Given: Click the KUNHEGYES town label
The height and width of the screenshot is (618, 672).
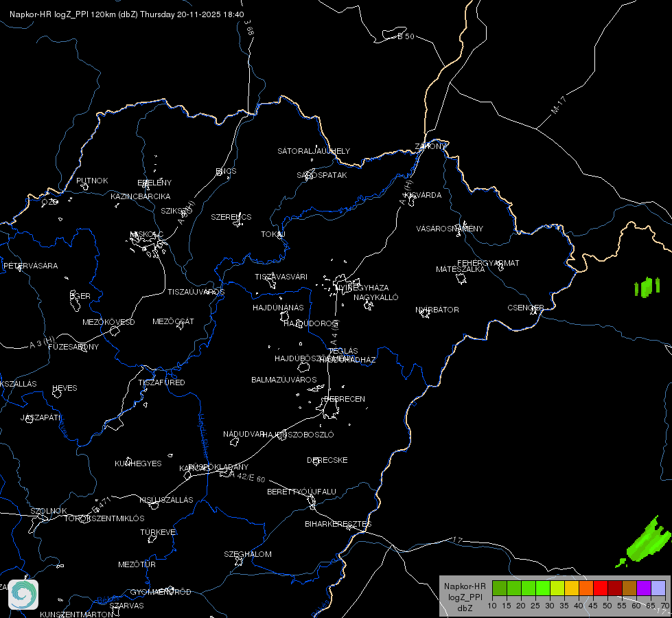Looking at the screenshot, I should (x=138, y=463).
